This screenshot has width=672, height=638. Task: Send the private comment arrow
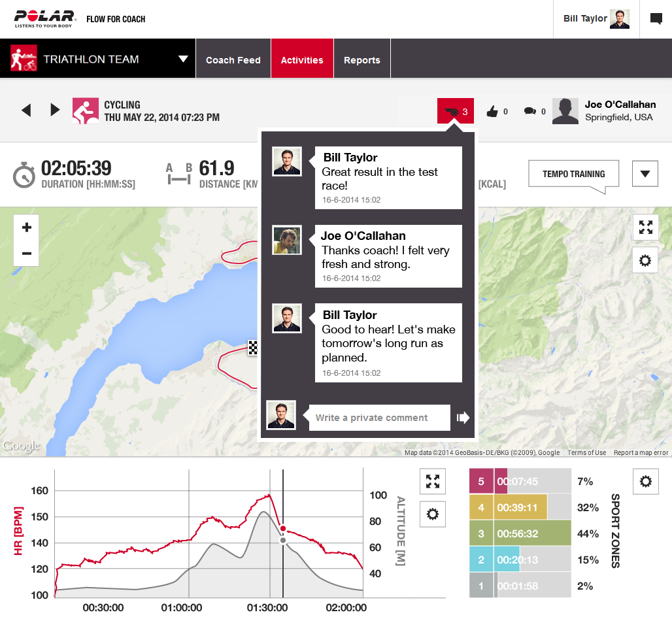[x=463, y=418]
